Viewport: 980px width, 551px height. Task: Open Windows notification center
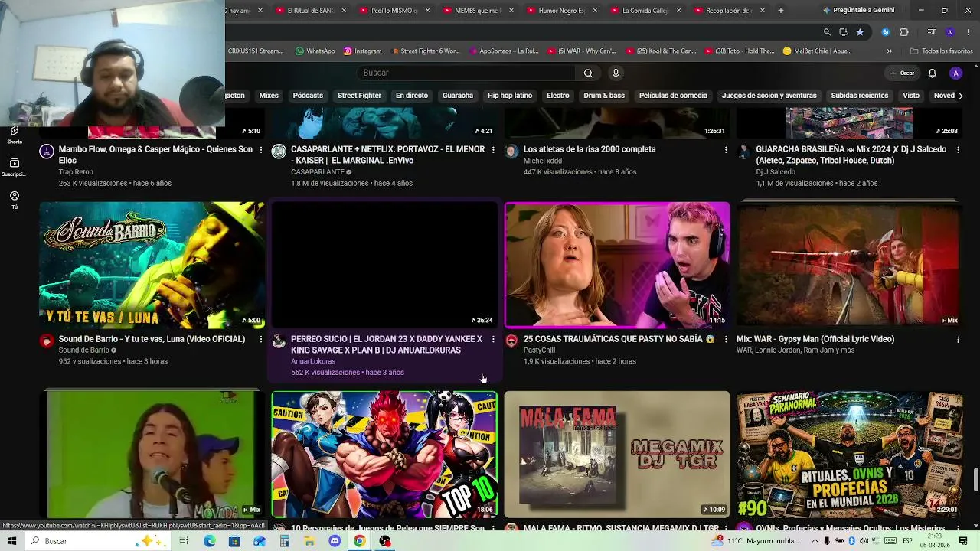pyautogui.click(x=965, y=541)
